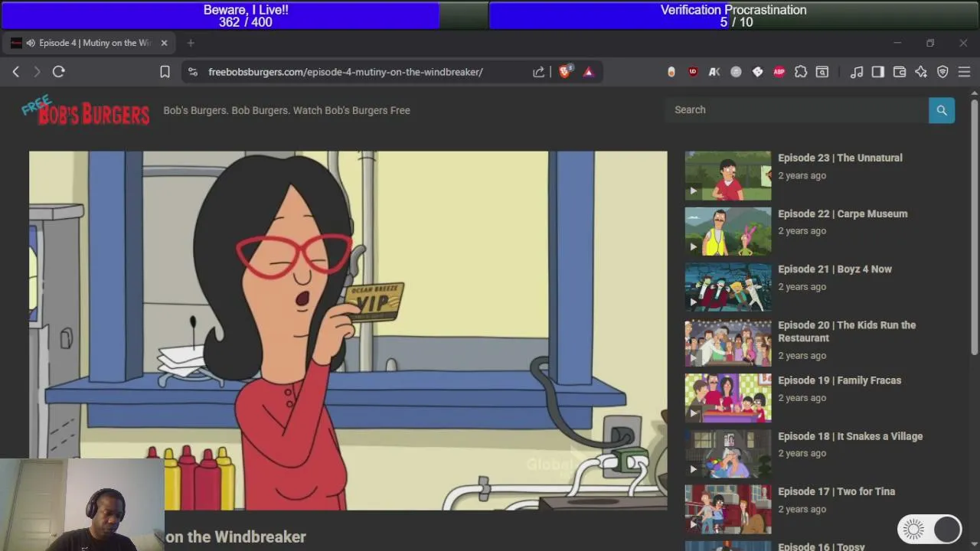Open a new browser tab
This screenshot has height=551, width=980.
point(191,43)
